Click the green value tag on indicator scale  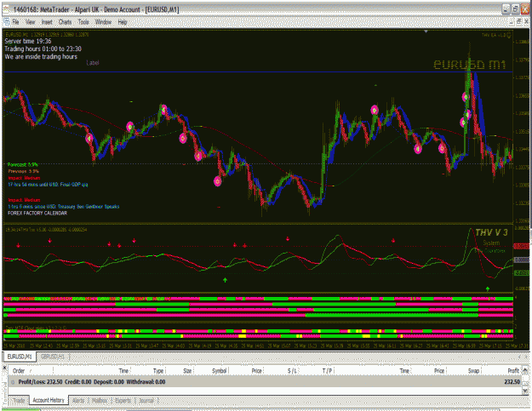pos(522,273)
